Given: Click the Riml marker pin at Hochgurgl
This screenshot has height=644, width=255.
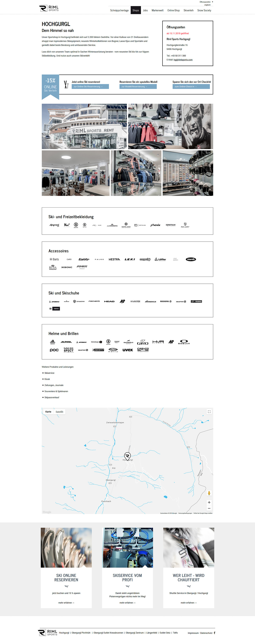Looking at the screenshot, I should 127,456.
